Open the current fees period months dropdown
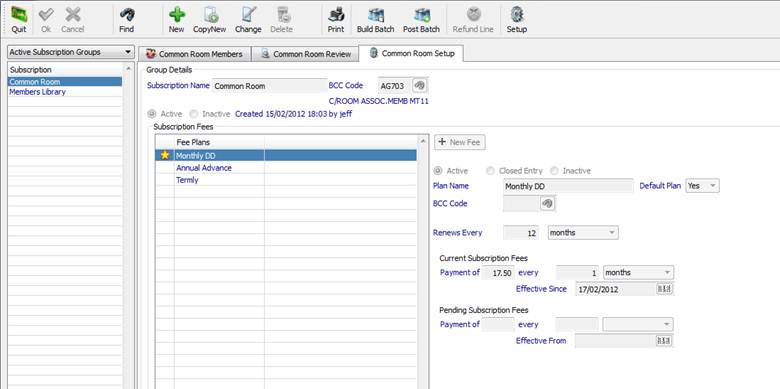 638,273
